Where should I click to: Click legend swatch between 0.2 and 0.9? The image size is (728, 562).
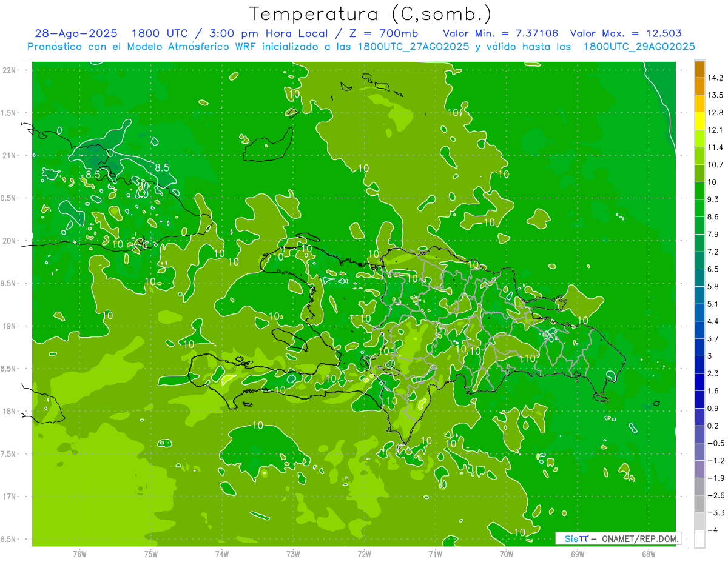[x=699, y=416]
